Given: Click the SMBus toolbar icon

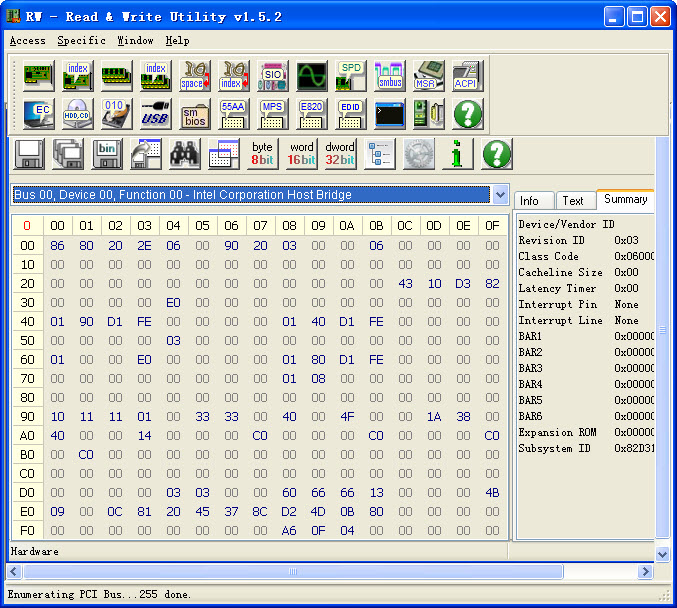Looking at the screenshot, I should tap(389, 76).
